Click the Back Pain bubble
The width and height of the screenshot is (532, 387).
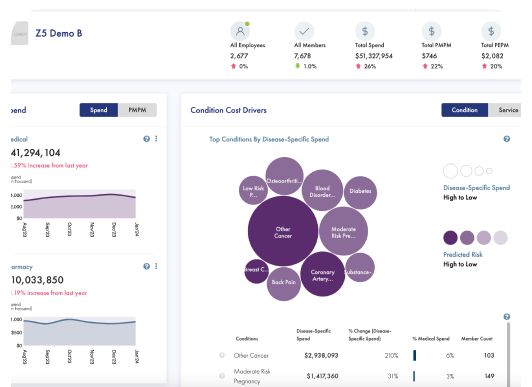[x=284, y=284]
